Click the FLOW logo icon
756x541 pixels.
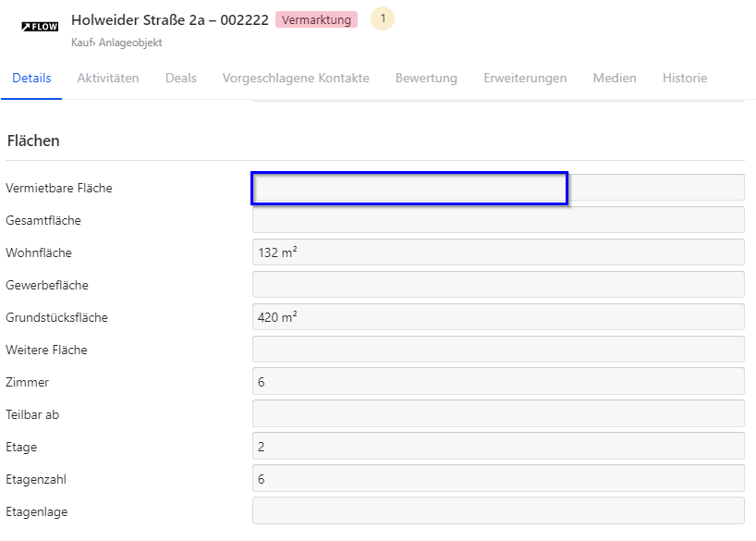tap(40, 27)
